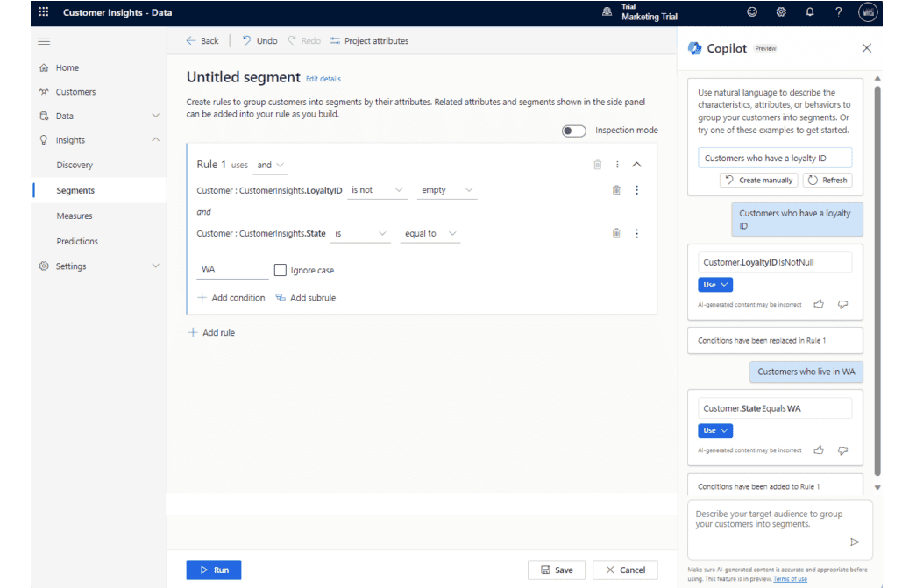This screenshot has height=588, width=909.
Task: Go to Measures in the sidebar
Action: [75, 216]
